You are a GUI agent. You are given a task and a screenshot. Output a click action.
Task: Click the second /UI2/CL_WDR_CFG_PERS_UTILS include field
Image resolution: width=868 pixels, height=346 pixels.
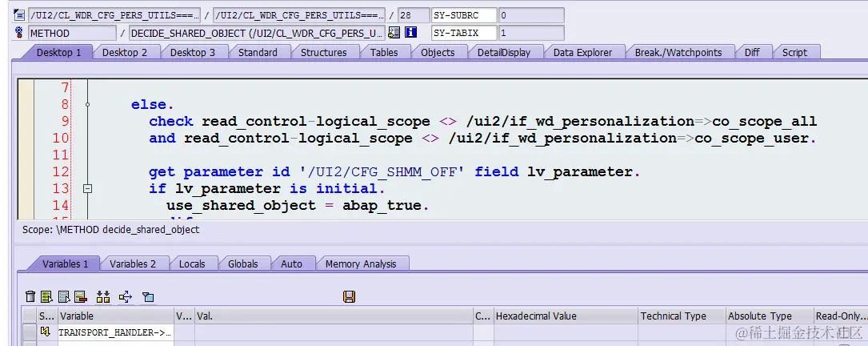tap(299, 15)
